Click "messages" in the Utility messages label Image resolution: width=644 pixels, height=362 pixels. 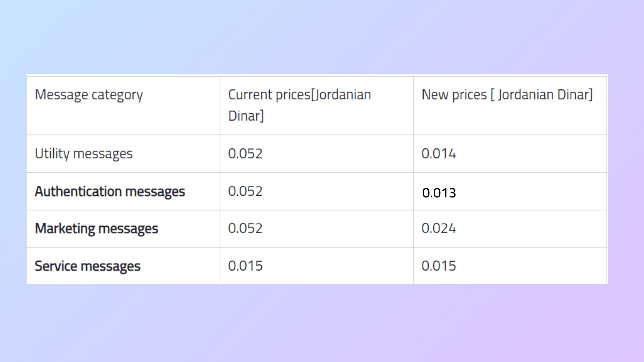[x=103, y=154]
